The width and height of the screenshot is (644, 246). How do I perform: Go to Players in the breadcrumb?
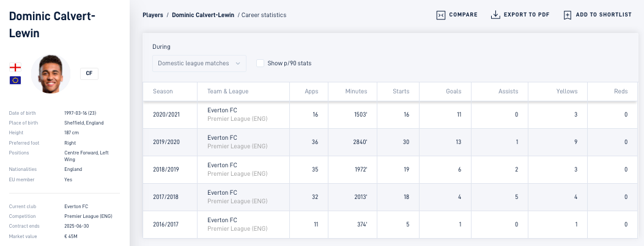coord(153,15)
